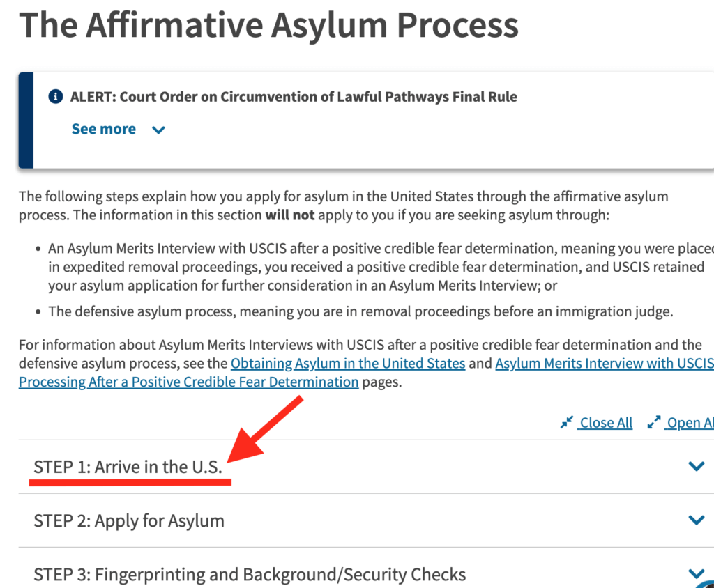
Task: Click the Open All expand arrows icon
Action: point(654,422)
